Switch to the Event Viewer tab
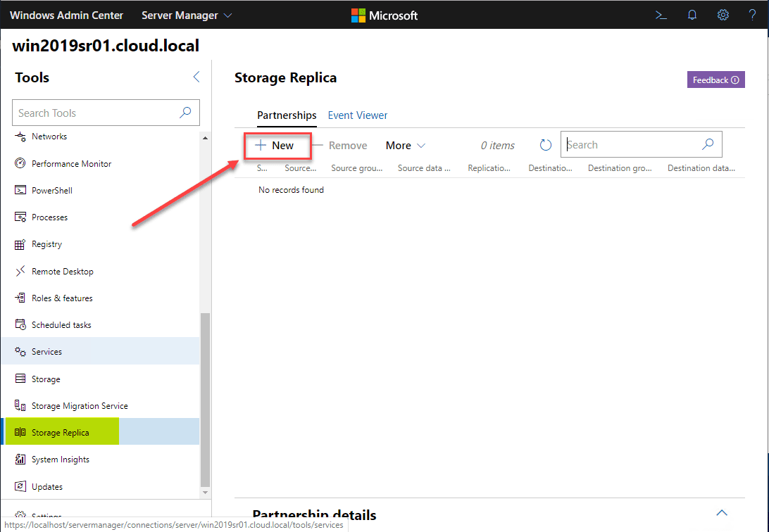This screenshot has width=769, height=532. pos(358,115)
